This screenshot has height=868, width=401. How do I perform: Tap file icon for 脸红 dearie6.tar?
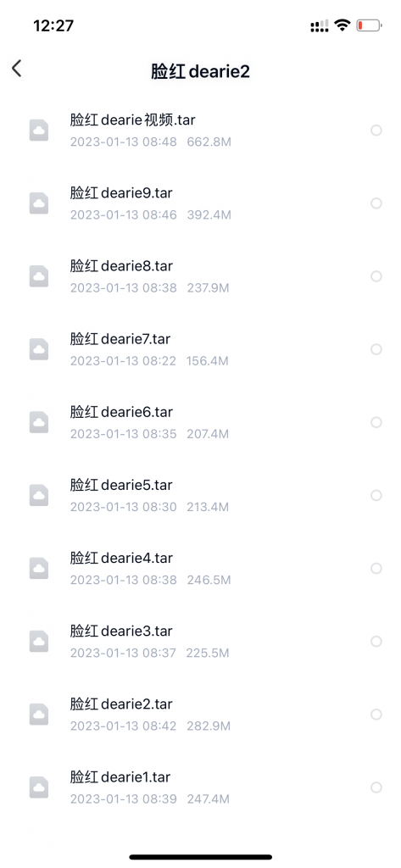point(39,422)
